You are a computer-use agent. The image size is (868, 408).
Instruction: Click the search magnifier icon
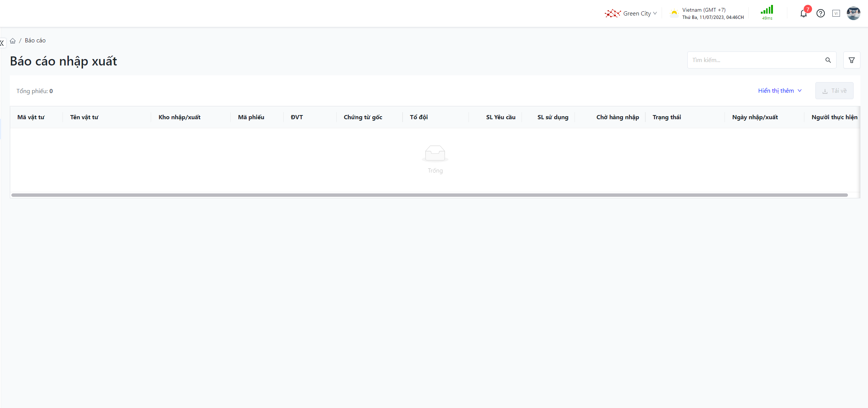pyautogui.click(x=828, y=60)
